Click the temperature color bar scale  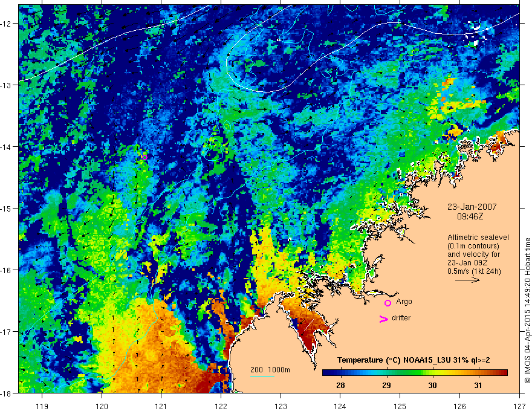(415, 373)
